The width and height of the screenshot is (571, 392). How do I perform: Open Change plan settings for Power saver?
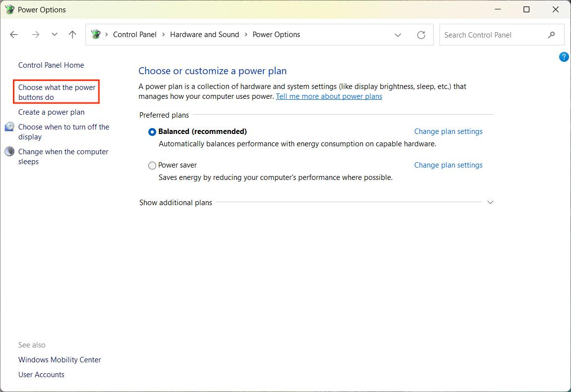[448, 165]
